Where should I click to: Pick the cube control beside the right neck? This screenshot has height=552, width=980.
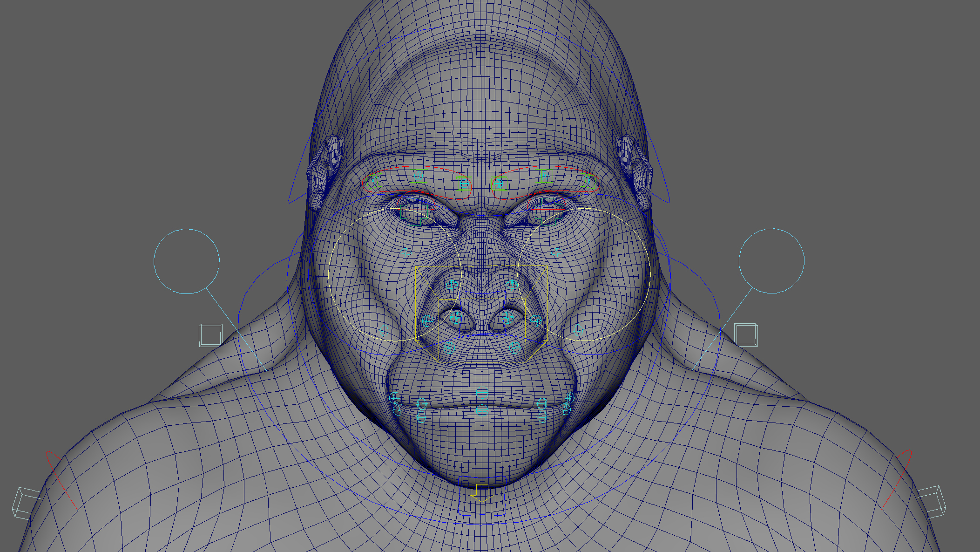click(x=746, y=335)
